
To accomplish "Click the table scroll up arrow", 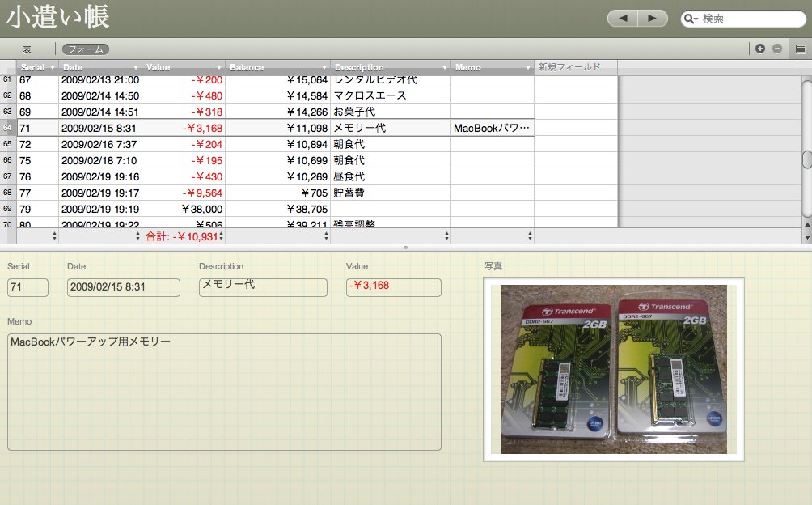I will pyautogui.click(x=807, y=225).
